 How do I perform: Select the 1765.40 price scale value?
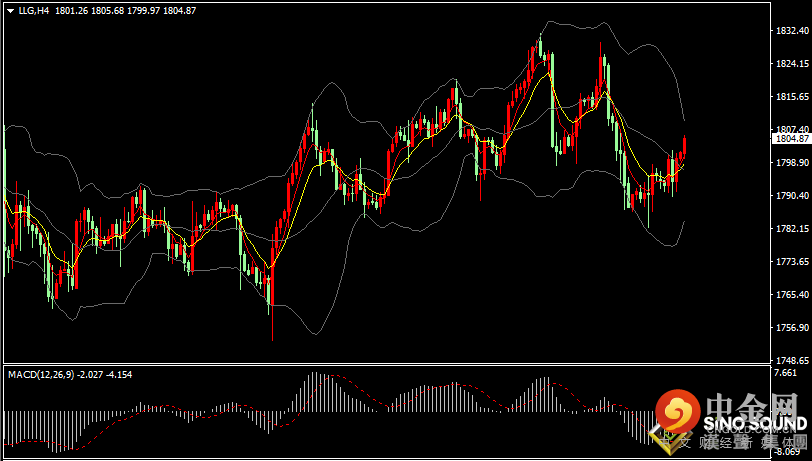pos(792,295)
